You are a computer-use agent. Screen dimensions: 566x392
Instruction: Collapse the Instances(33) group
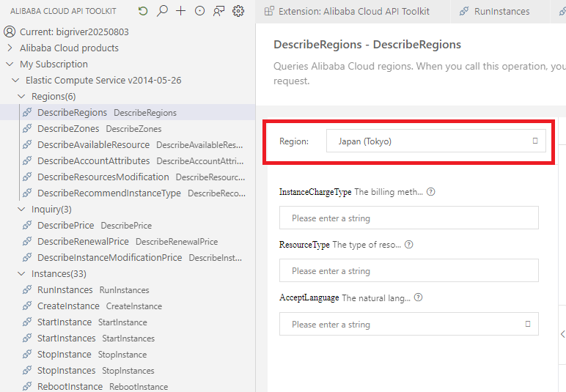click(x=21, y=274)
